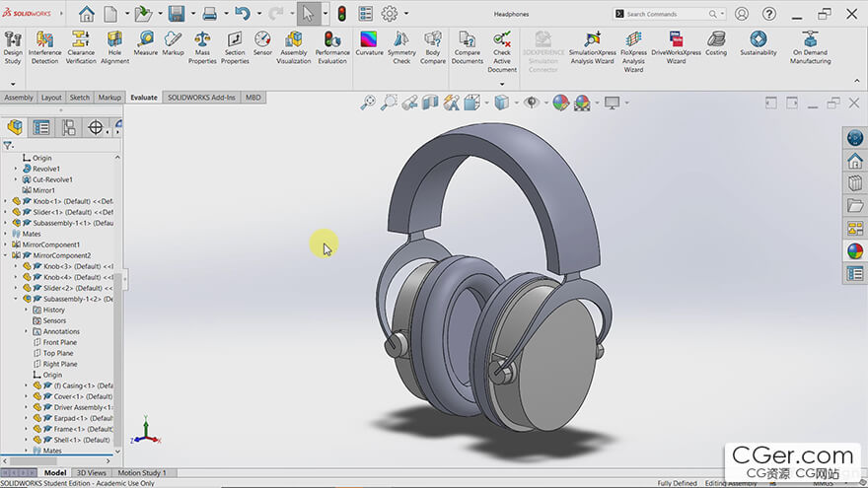Launch Assembly Visualization
Viewport: 868px width, 488px height.
pos(293,47)
